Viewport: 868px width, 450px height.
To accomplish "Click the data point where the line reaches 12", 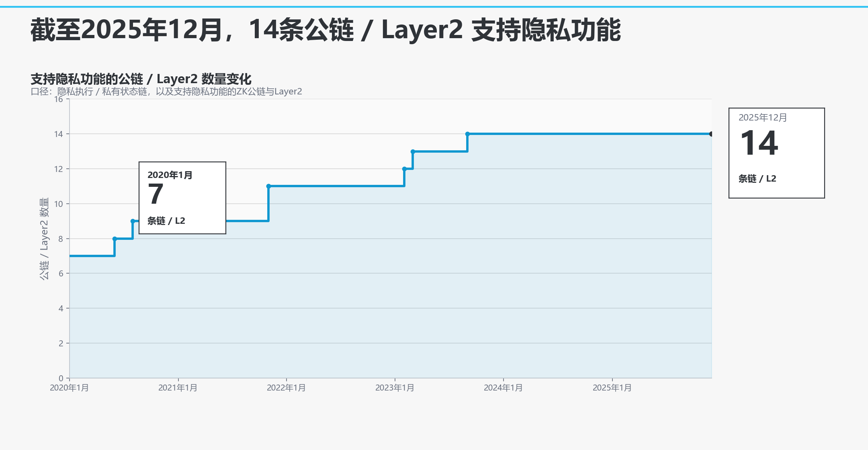I will (x=404, y=169).
